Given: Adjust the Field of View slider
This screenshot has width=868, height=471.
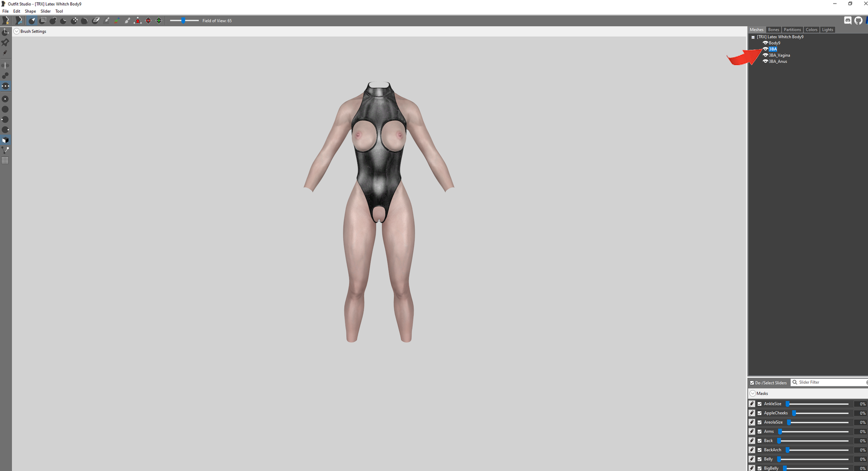Looking at the screenshot, I should (x=184, y=20).
